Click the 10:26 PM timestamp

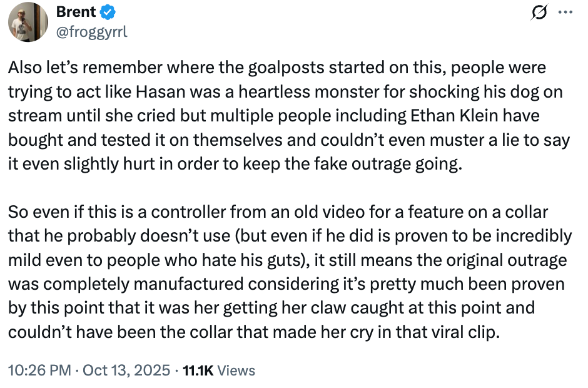(39, 370)
